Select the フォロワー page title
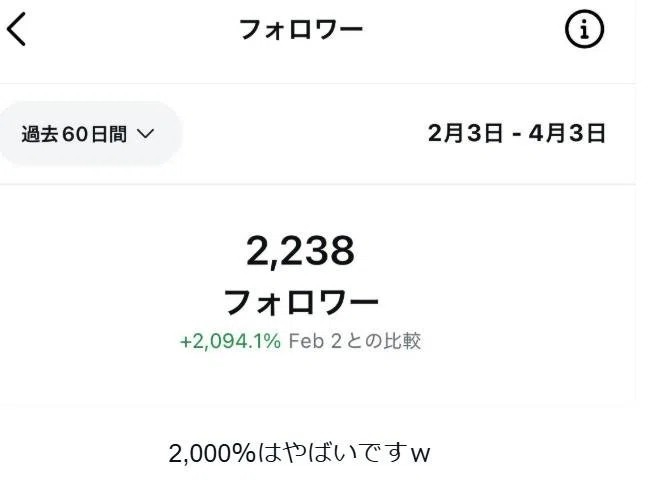Screen dimensions: 655x502 (x=300, y=29)
